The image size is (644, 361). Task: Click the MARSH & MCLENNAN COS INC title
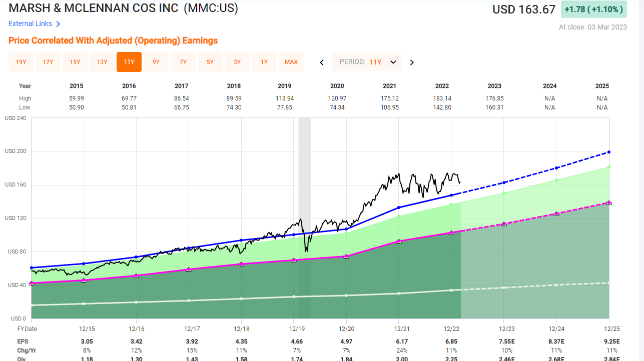click(94, 8)
